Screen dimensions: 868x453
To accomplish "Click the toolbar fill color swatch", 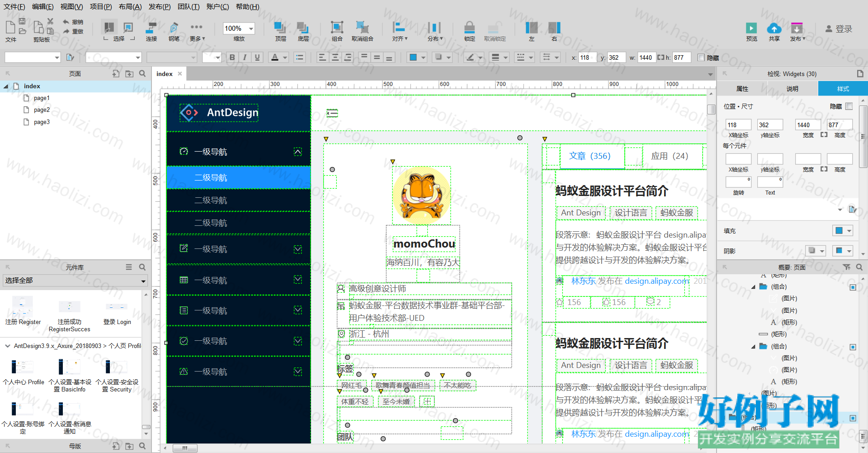I will [x=413, y=57].
